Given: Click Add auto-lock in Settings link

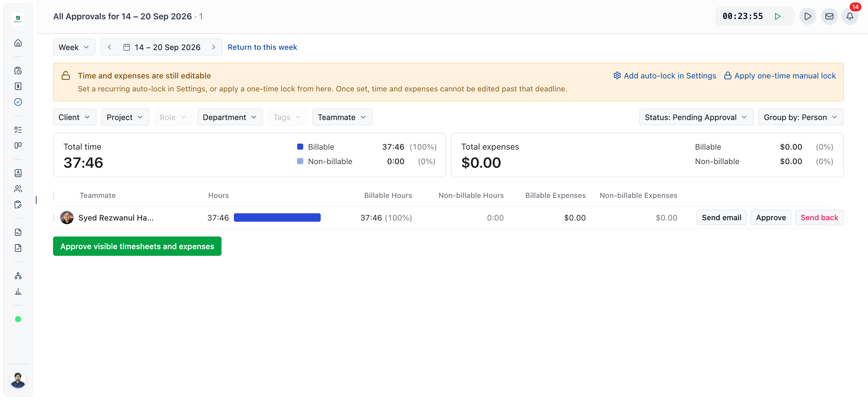Looking at the screenshot, I should (665, 75).
